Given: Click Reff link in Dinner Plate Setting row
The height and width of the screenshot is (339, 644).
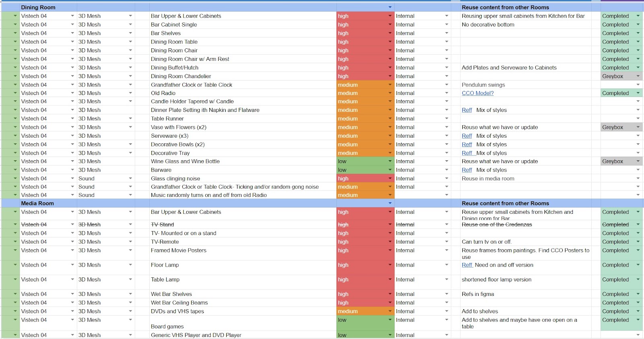Looking at the screenshot, I should 466,110.
